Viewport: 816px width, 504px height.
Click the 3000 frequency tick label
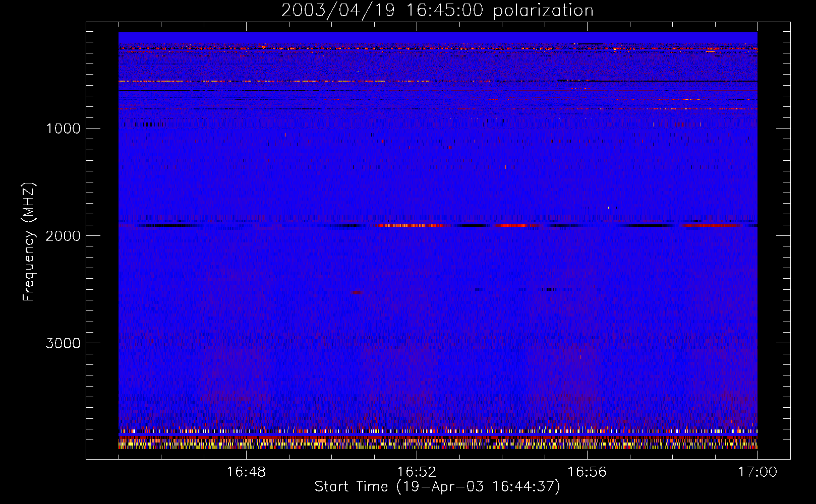(x=63, y=343)
